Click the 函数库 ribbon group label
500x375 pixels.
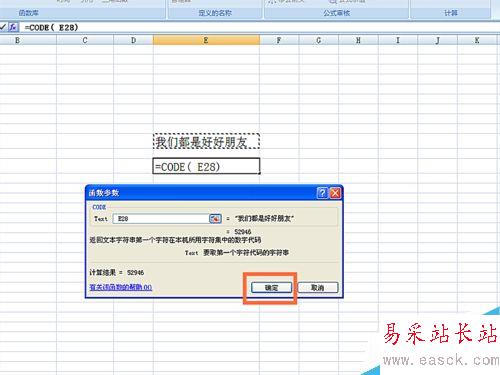pyautogui.click(x=28, y=13)
